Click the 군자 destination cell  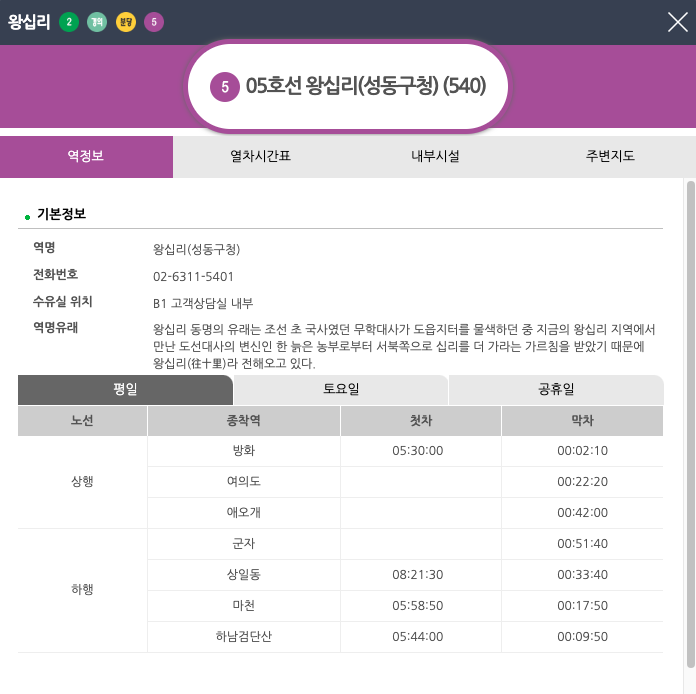244,544
